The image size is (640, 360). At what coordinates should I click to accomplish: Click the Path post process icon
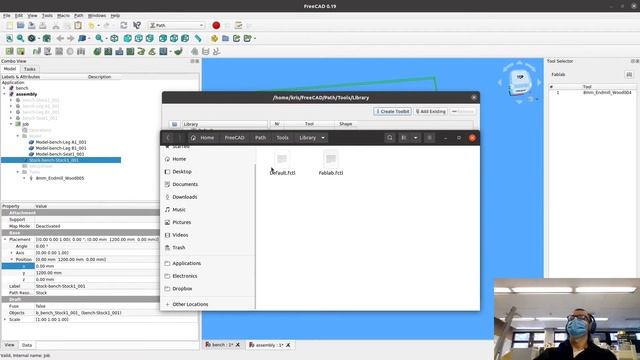(x=20, y=51)
